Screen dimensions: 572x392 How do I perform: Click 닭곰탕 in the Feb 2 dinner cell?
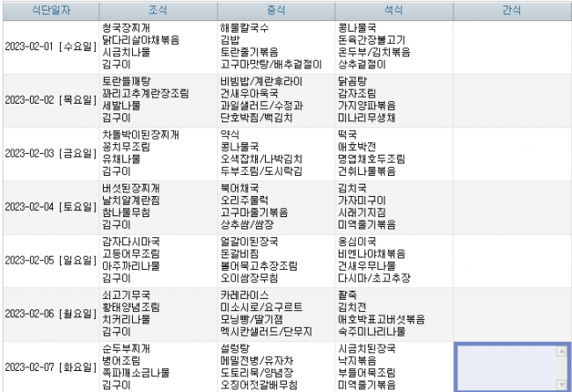point(352,81)
